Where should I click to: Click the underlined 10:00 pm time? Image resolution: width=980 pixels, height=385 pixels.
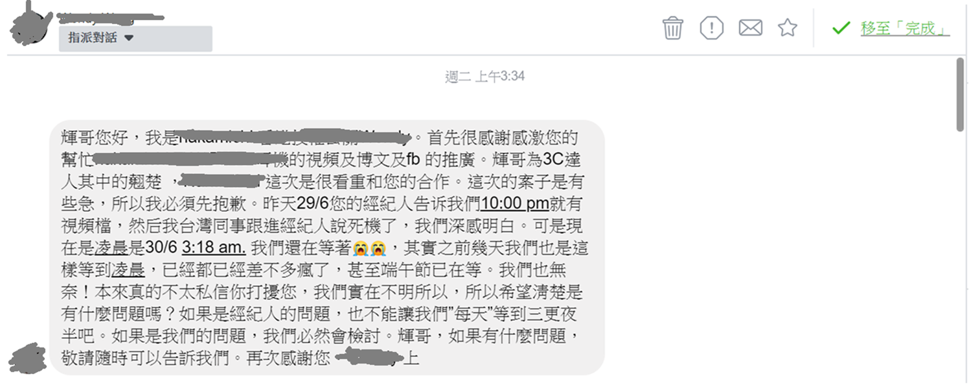[x=515, y=204]
